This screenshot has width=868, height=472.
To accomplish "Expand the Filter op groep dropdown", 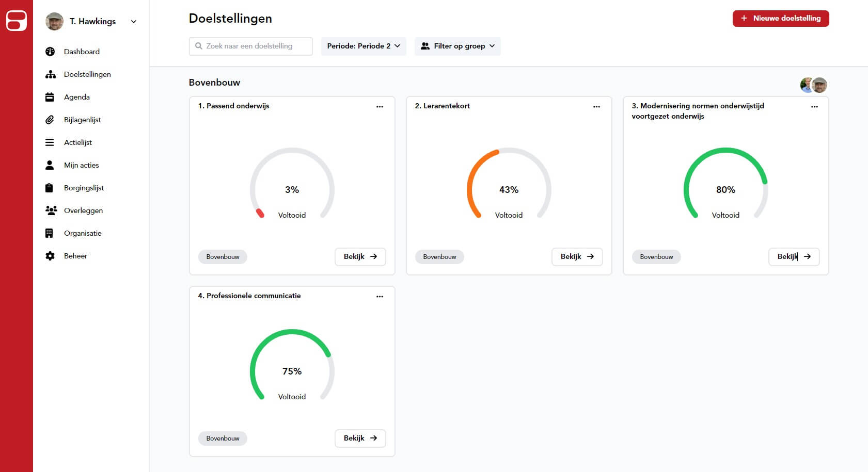I will click(457, 46).
